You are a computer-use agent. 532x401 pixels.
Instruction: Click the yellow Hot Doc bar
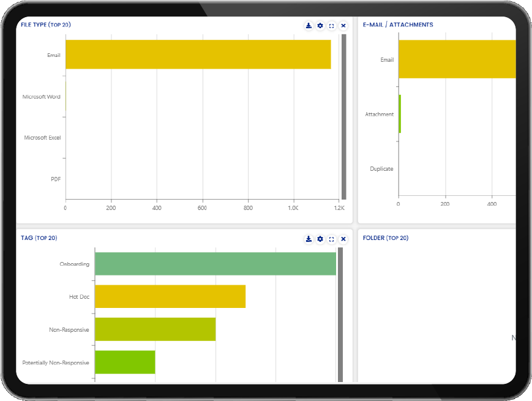pyautogui.click(x=170, y=296)
